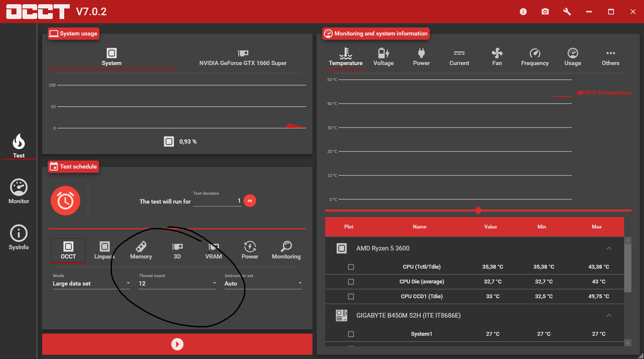Toggle the minutes unit button
Screen dimensions: 644x359
(x=250, y=201)
